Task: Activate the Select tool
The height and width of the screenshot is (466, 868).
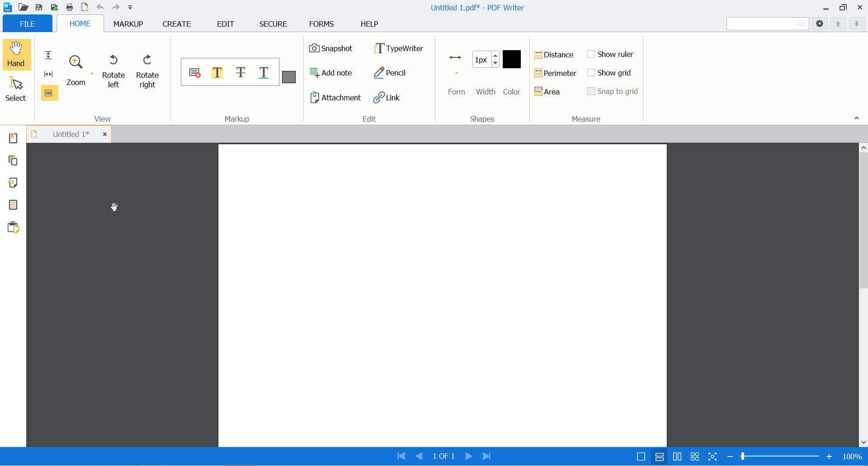Action: (x=16, y=89)
